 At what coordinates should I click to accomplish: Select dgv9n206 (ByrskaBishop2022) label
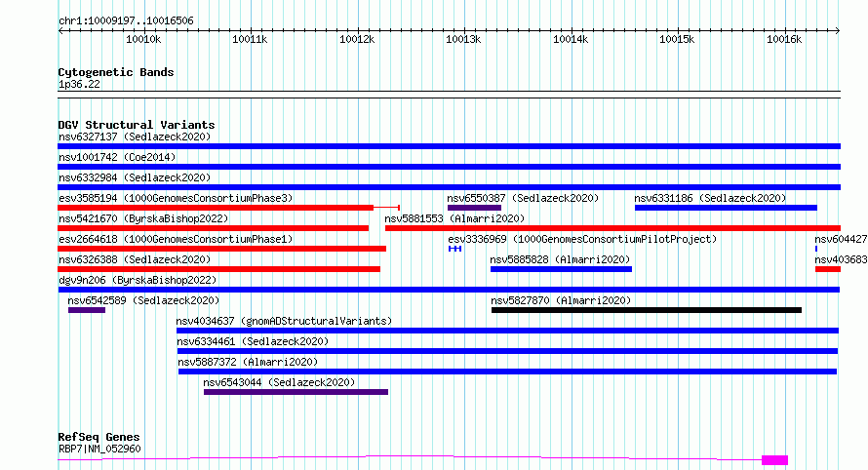click(x=138, y=280)
